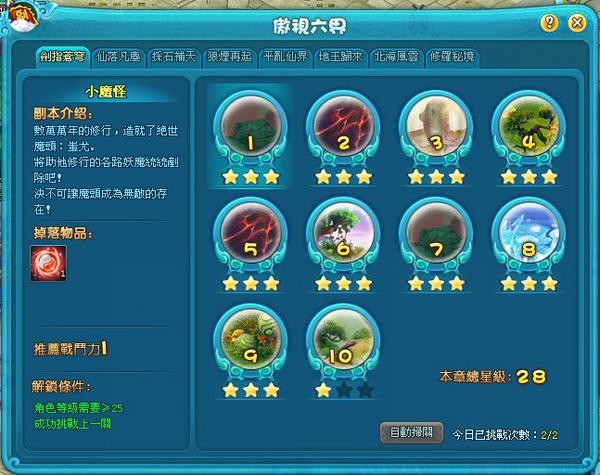600x475 pixels.
Task: Open stage 9 garden orb
Action: (x=251, y=340)
